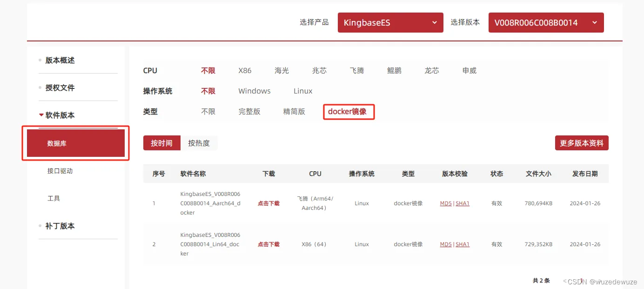Viewport: 644px width, 289px height.
Task: Open the V008R006C008B0014 version dropdown
Action: 546,22
